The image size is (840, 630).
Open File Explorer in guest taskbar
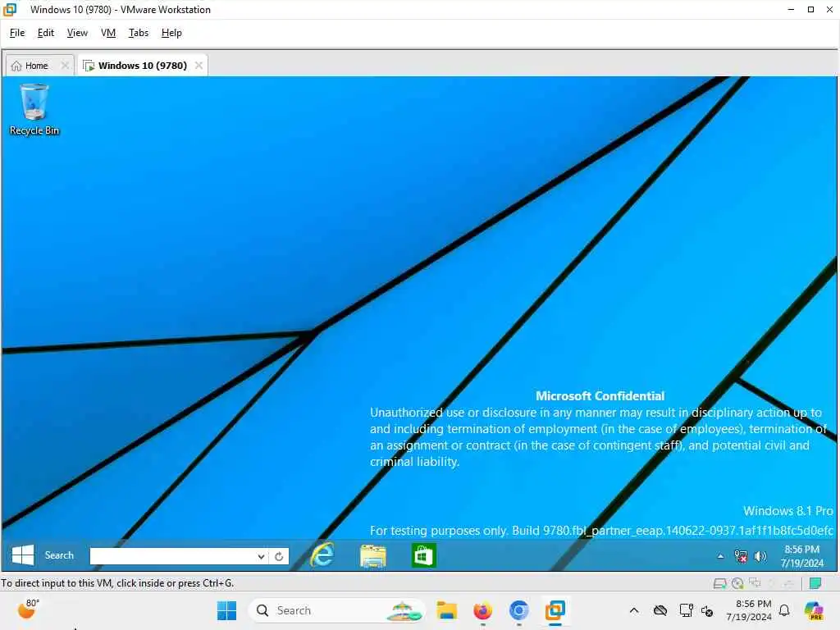[x=373, y=555]
